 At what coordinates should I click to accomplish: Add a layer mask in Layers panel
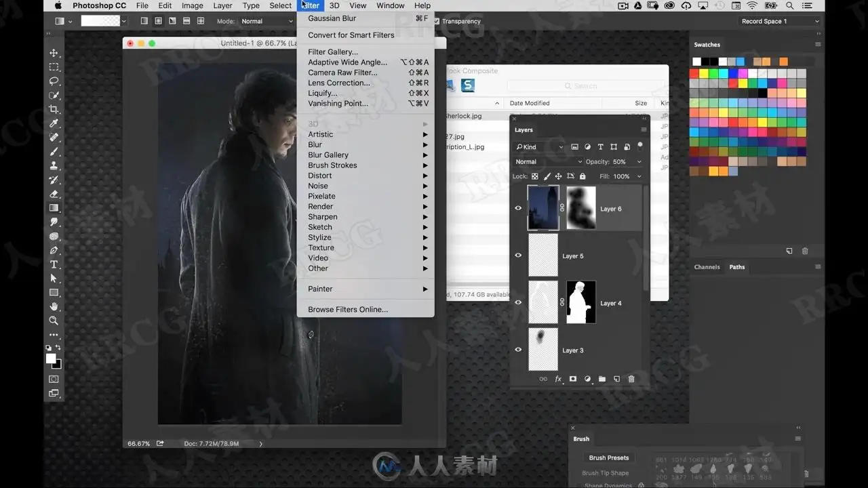[573, 379]
